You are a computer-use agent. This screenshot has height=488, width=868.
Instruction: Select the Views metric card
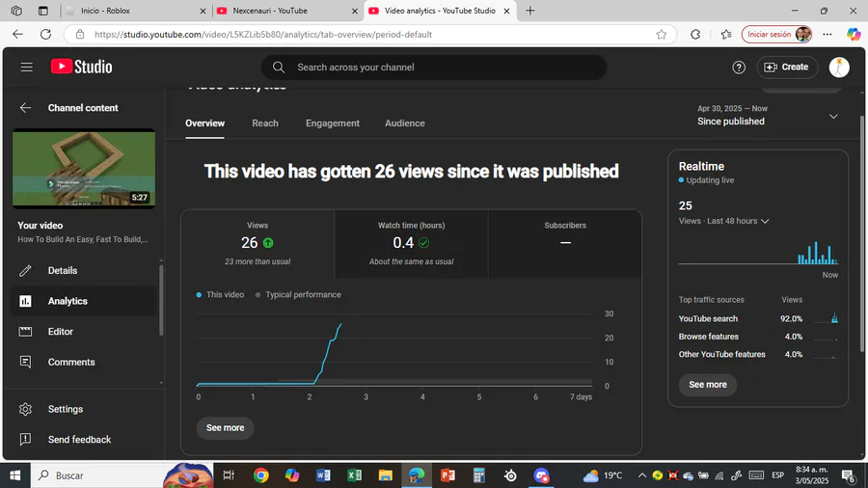258,243
